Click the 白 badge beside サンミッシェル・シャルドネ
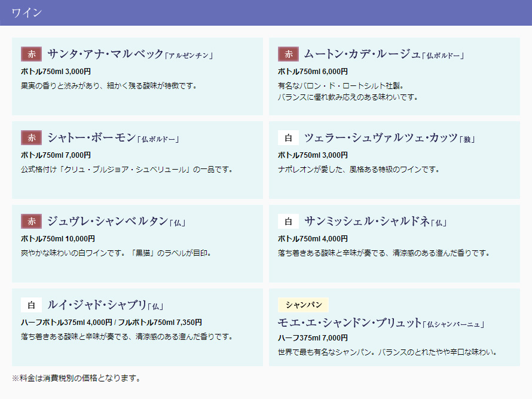532x399 pixels. tap(288, 222)
